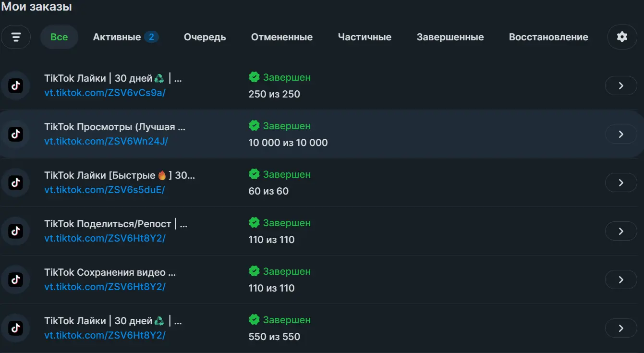The width and height of the screenshot is (644, 353).
Task: Click green check badge in Сохранения видео row
Action: (254, 271)
